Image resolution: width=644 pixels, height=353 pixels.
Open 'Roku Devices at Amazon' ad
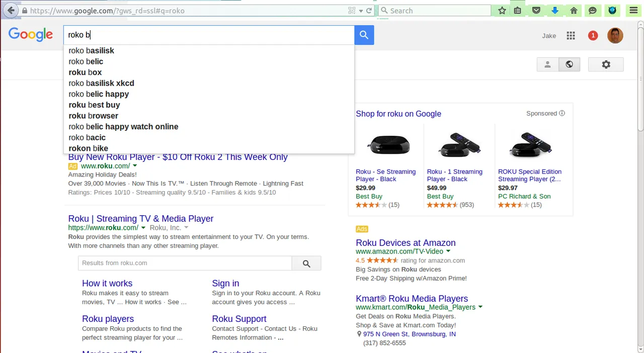(x=406, y=243)
